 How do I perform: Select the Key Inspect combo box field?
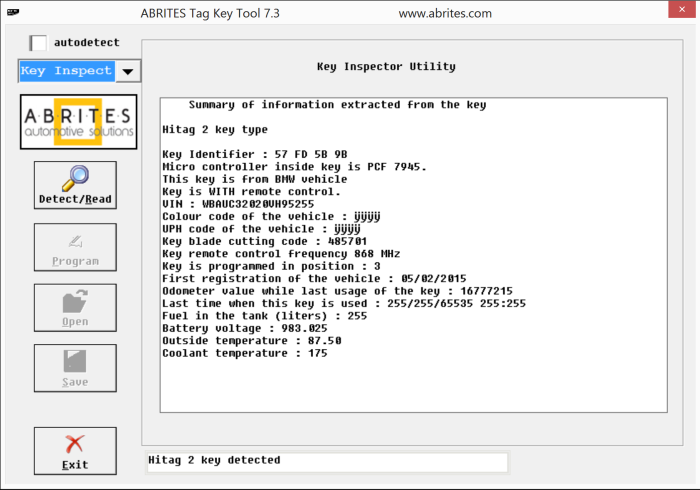pos(67,71)
